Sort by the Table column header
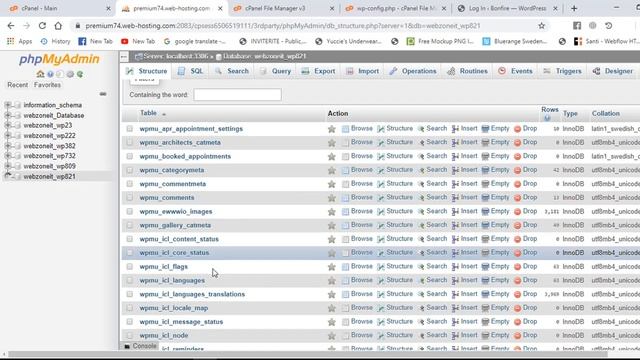 pos(148,113)
